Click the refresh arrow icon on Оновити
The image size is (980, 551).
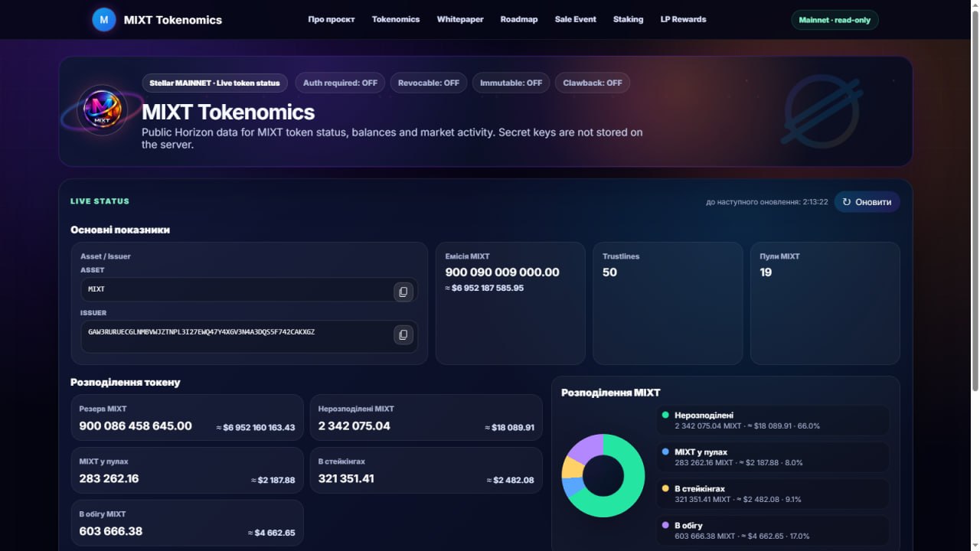(847, 202)
